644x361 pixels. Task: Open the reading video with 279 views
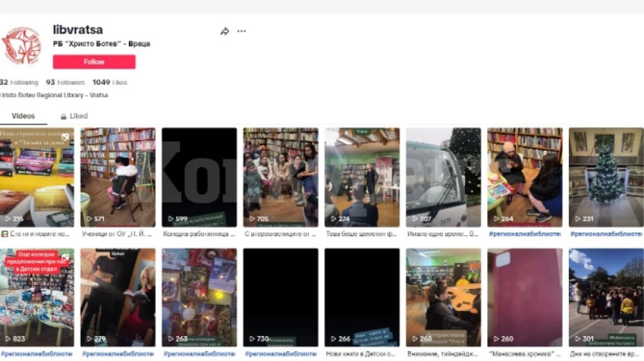coord(118,297)
